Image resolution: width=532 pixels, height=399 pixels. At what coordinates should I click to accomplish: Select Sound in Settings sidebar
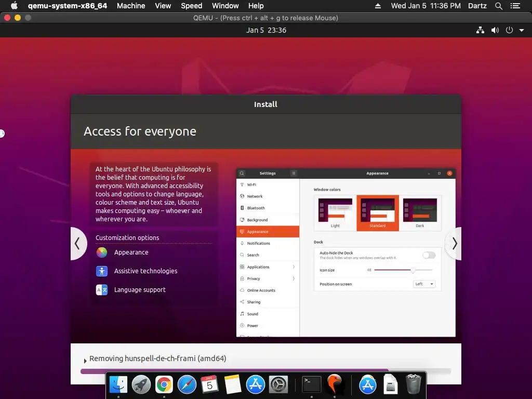pyautogui.click(x=268, y=314)
